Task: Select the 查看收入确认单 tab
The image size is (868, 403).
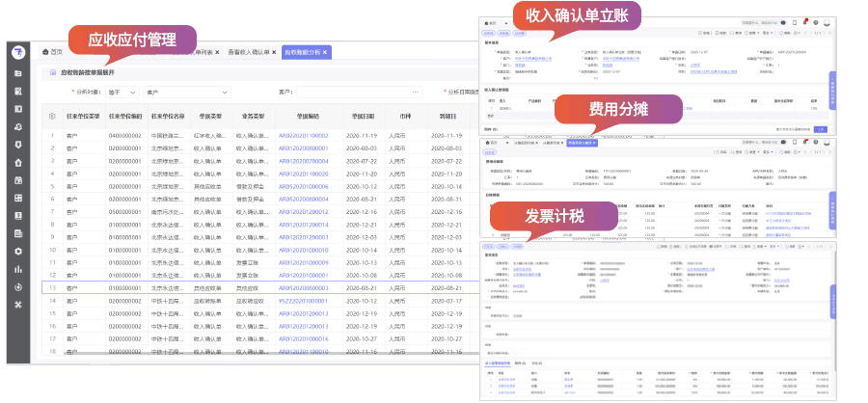Action: pyautogui.click(x=251, y=52)
